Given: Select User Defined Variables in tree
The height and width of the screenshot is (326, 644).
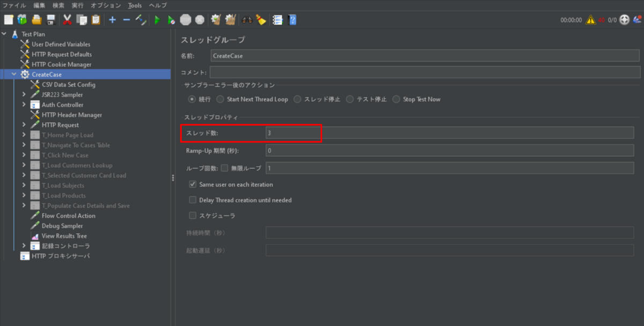Looking at the screenshot, I should [x=61, y=44].
